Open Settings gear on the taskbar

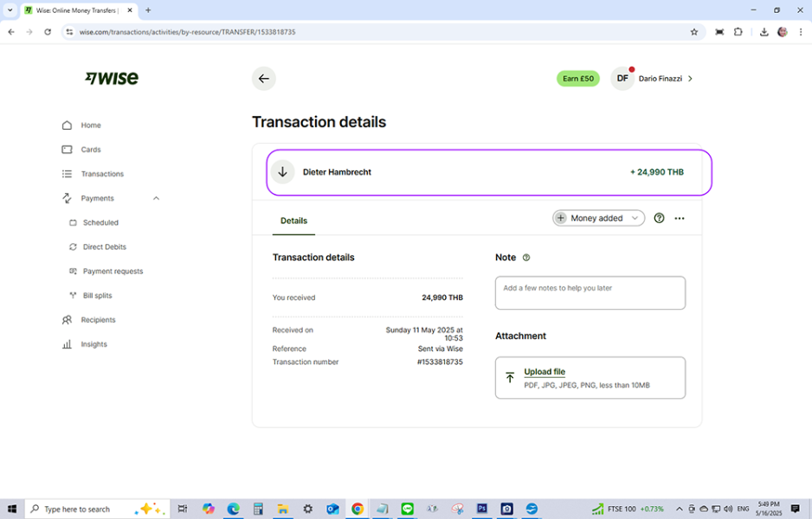tap(307, 509)
